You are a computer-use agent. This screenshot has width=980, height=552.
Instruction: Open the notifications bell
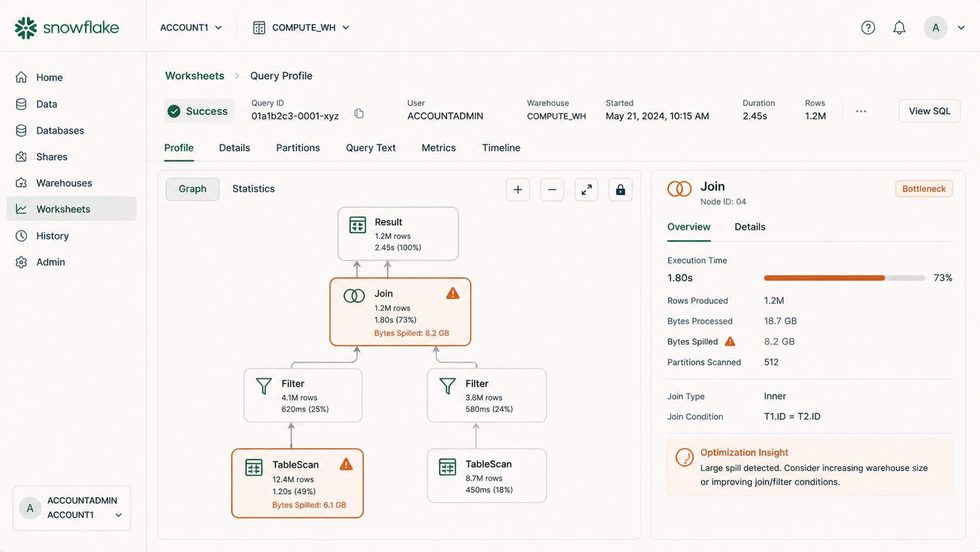point(899,28)
